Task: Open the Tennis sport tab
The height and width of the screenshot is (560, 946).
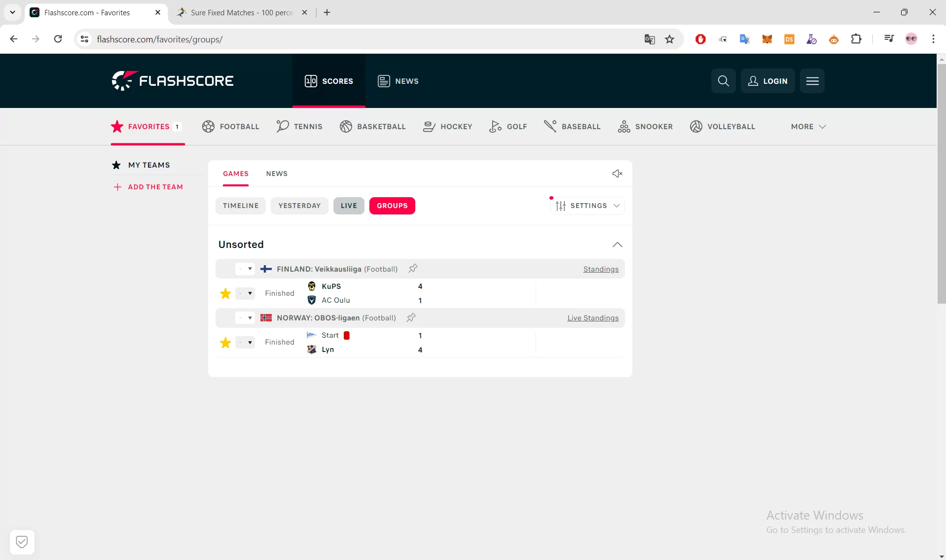Action: click(299, 127)
